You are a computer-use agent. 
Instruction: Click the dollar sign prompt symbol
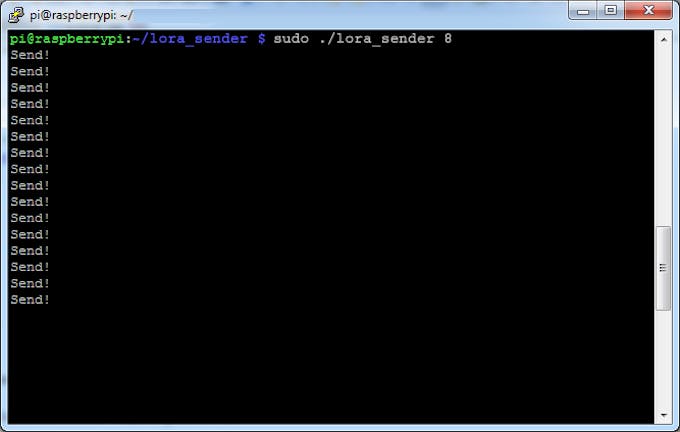point(262,39)
